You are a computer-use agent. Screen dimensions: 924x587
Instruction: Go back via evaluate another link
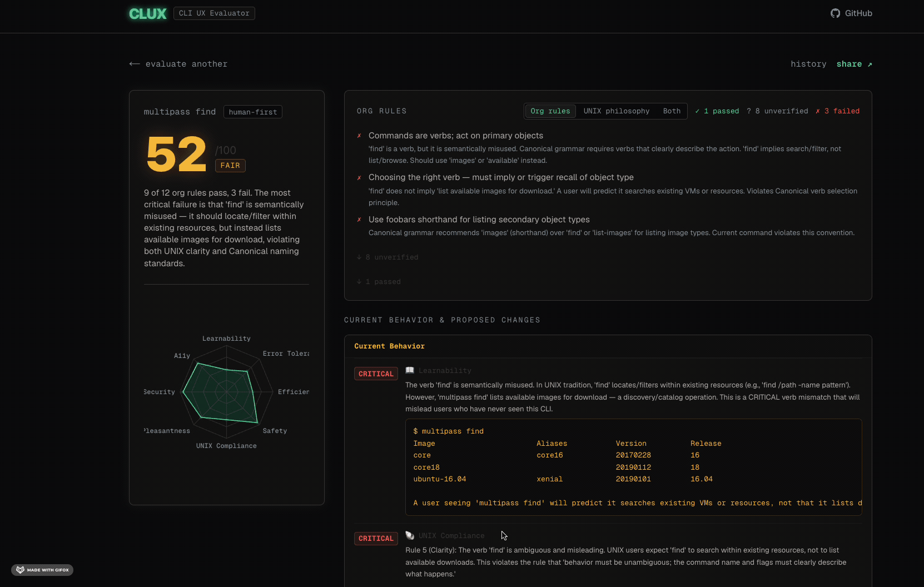pos(178,64)
